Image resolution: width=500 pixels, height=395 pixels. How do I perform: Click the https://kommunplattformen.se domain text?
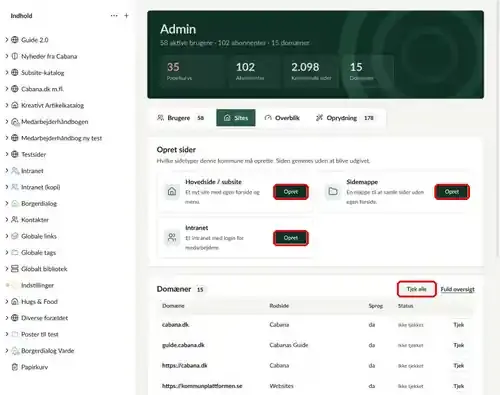pyautogui.click(x=202, y=386)
